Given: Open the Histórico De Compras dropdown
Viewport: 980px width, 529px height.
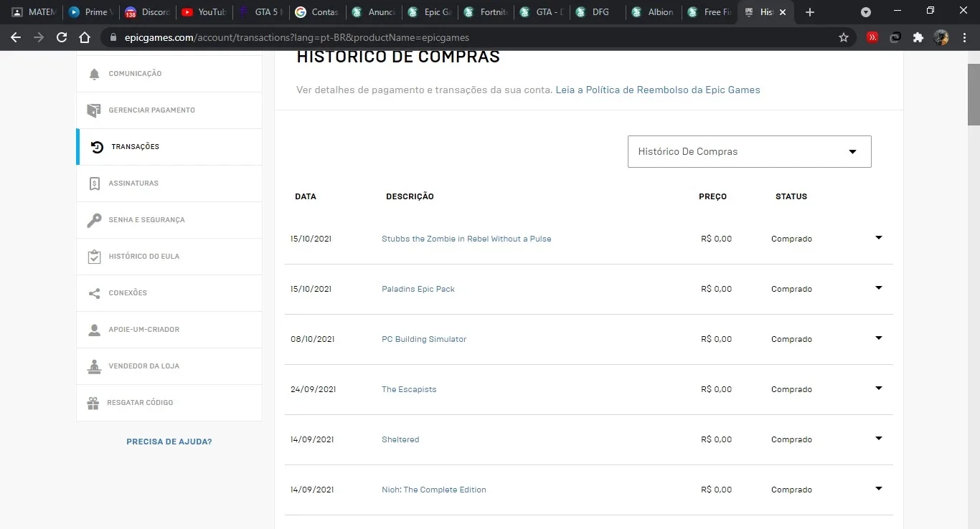Looking at the screenshot, I should [749, 152].
